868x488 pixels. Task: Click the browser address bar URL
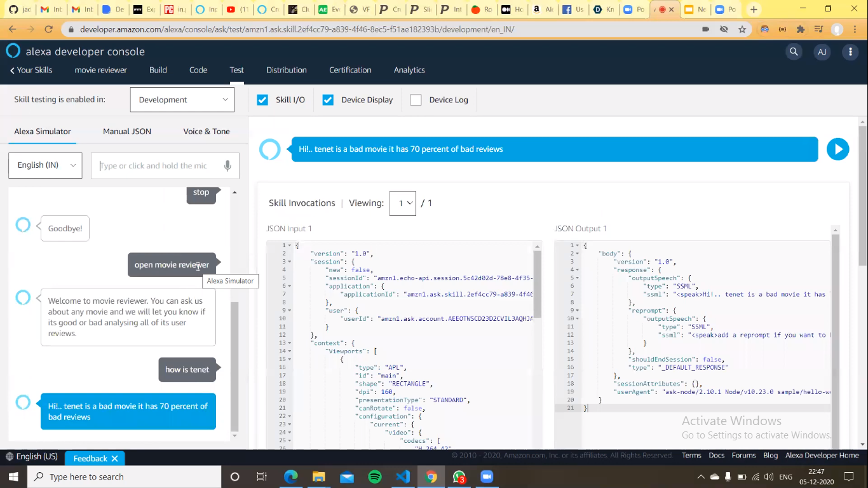click(x=297, y=29)
